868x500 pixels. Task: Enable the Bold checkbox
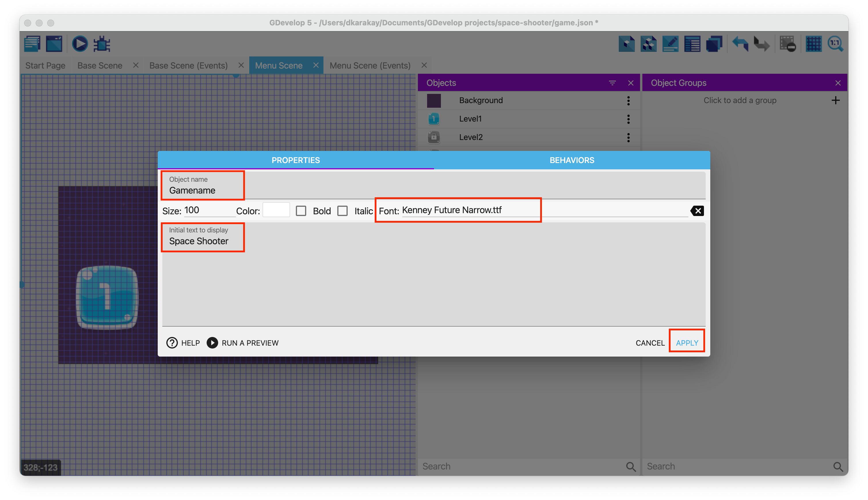(301, 211)
